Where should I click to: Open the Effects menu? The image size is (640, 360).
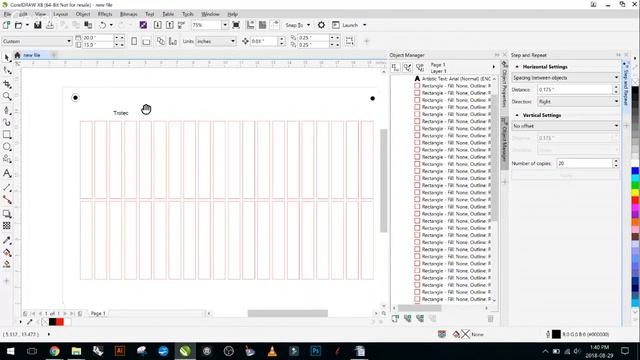pyautogui.click(x=105, y=14)
